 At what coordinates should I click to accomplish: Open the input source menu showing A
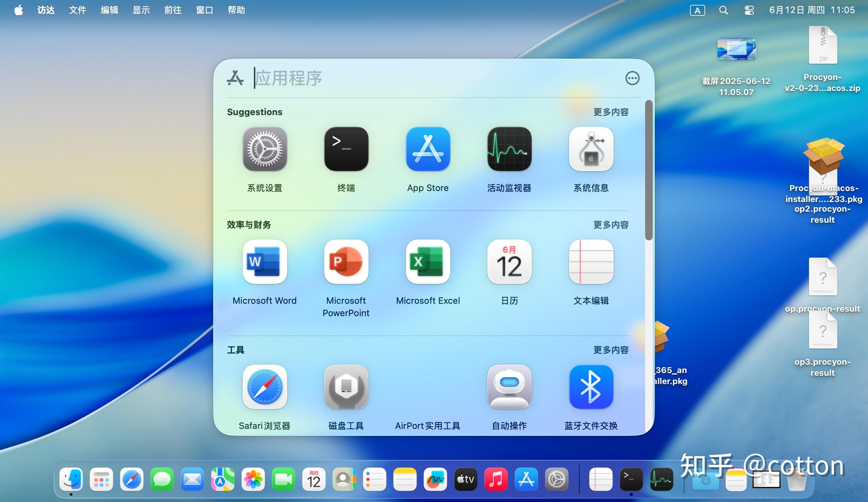point(697,10)
